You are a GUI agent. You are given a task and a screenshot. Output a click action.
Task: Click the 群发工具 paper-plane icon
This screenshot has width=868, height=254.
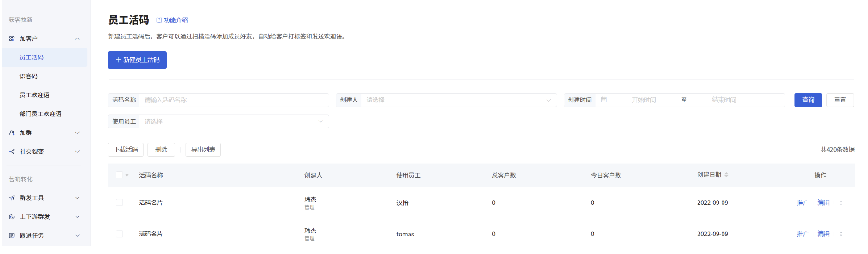click(12, 198)
